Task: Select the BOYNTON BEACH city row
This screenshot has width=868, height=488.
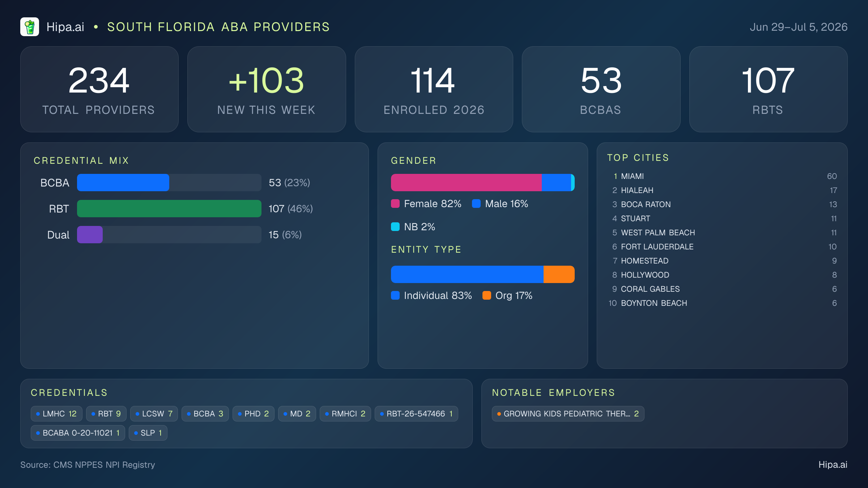Action: 722,303
